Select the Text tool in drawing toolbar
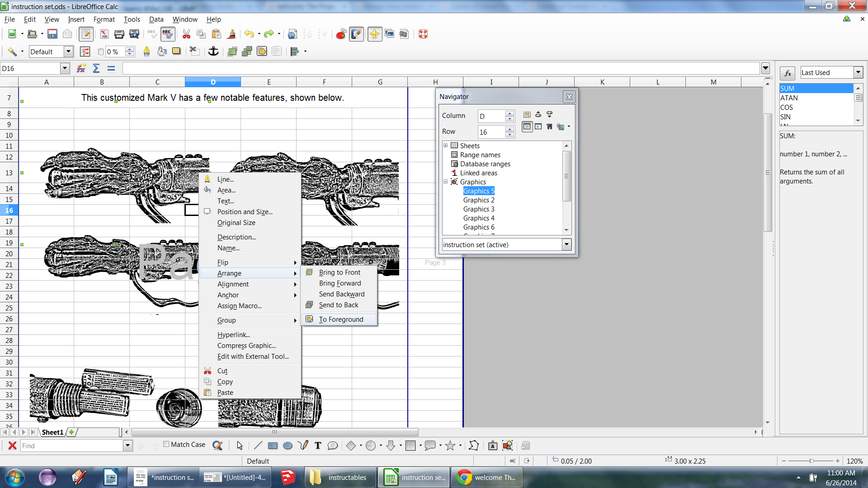868x488 pixels. pos(318,446)
